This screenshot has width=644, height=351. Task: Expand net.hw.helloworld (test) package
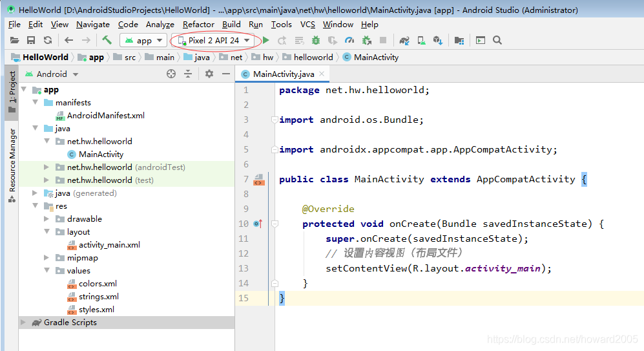coord(47,180)
